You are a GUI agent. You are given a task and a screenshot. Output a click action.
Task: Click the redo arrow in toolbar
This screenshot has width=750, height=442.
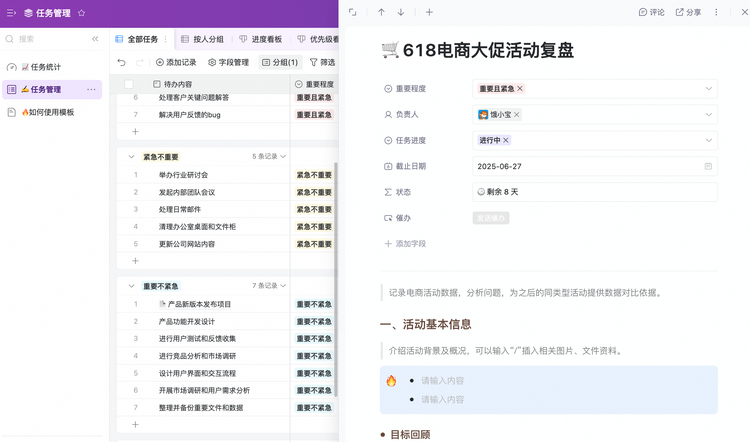(140, 62)
